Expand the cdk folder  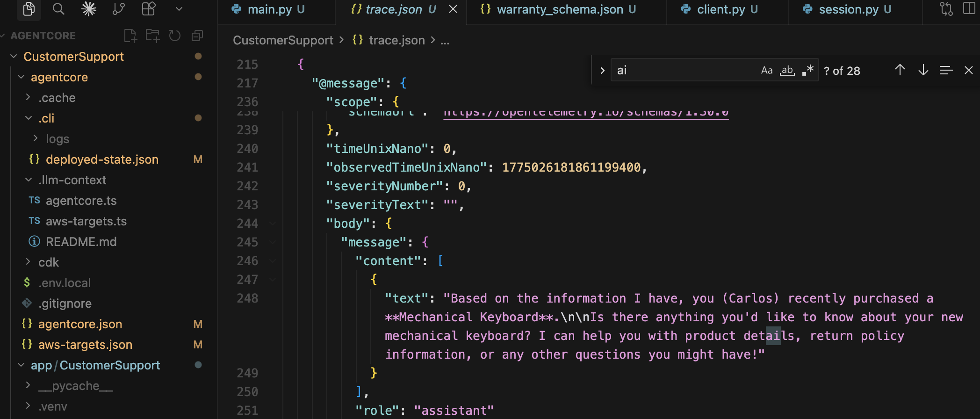(x=48, y=262)
